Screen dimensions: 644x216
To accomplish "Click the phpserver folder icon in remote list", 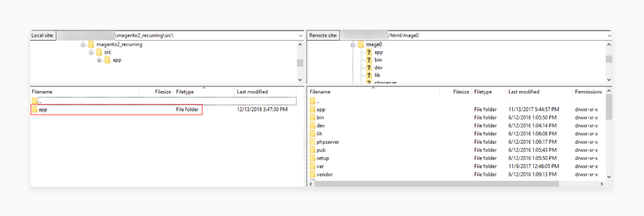I will 312,142.
